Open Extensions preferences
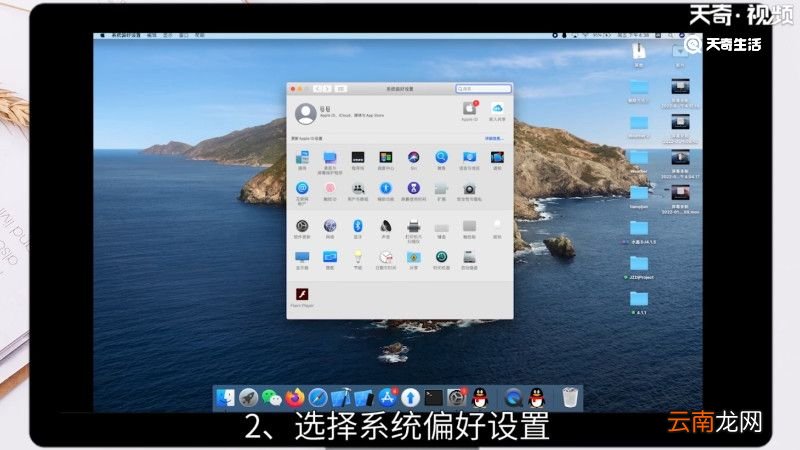Screen dimensions: 800x450 pos(441,189)
